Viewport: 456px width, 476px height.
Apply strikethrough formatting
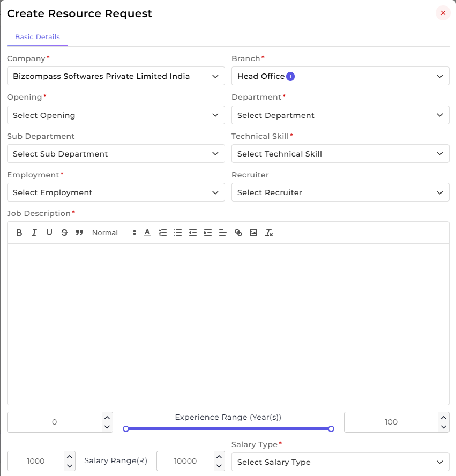click(64, 233)
